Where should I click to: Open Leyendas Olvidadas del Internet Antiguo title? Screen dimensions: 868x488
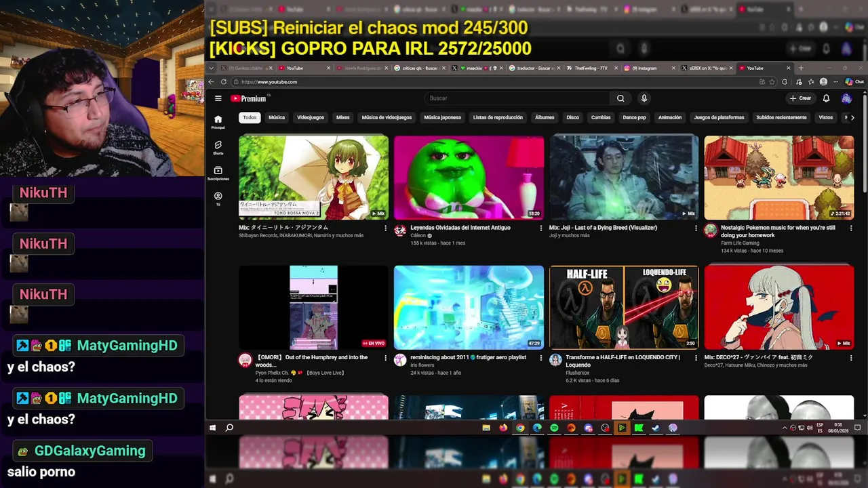click(x=460, y=228)
